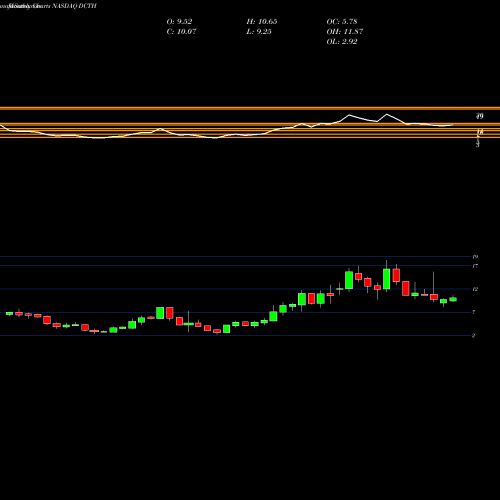Click the OL: 2.92 reading
The image size is (500, 500).
tap(342, 42)
